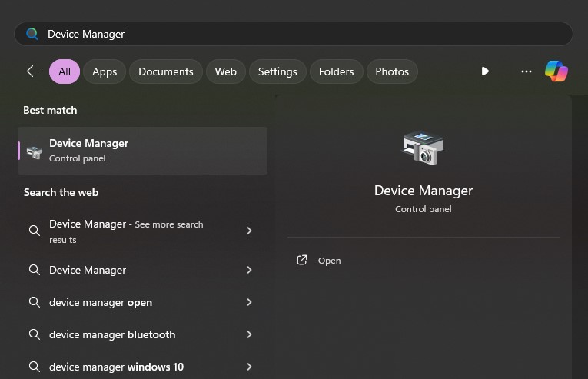
Task: Click the Open external-link icon
Action: point(302,260)
